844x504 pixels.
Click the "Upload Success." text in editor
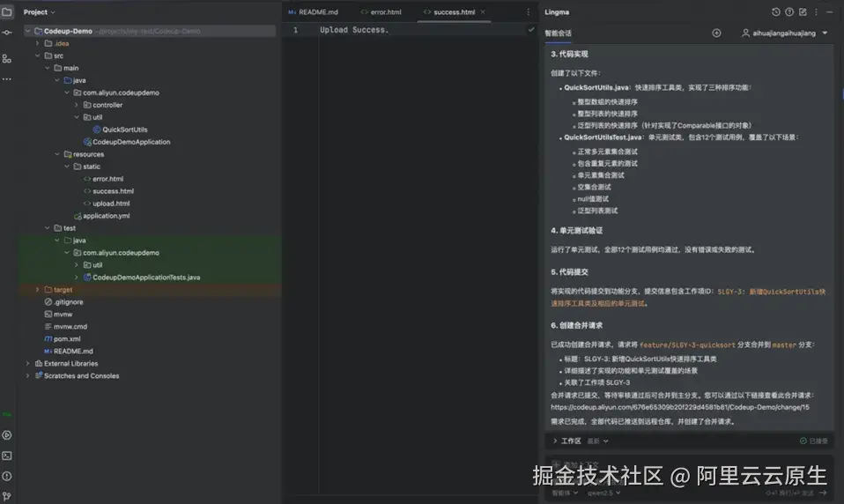(354, 30)
